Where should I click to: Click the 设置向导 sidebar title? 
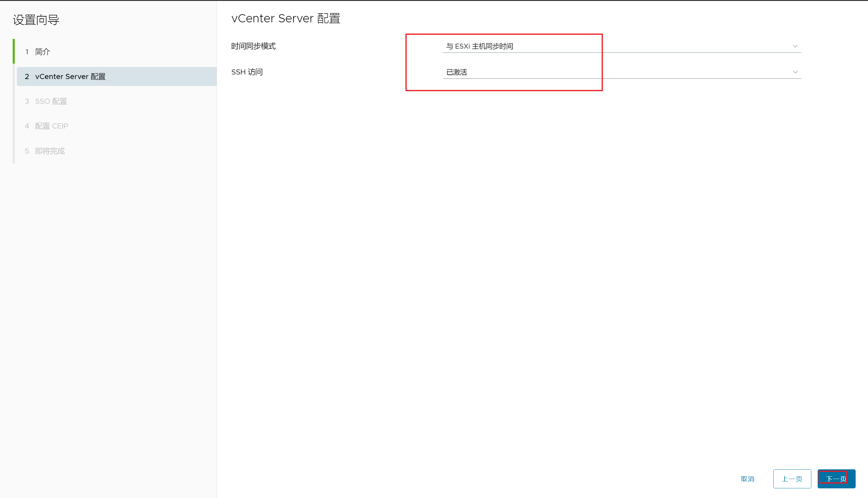point(36,20)
